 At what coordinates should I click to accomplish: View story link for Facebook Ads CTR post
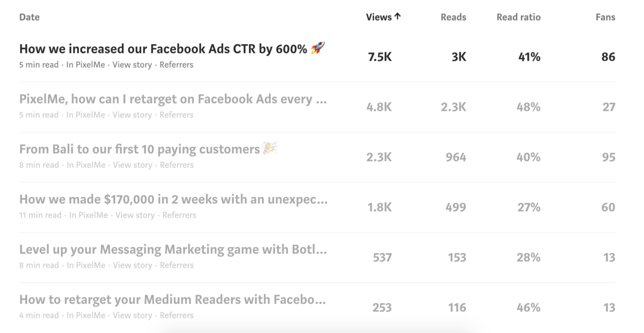[x=132, y=65]
